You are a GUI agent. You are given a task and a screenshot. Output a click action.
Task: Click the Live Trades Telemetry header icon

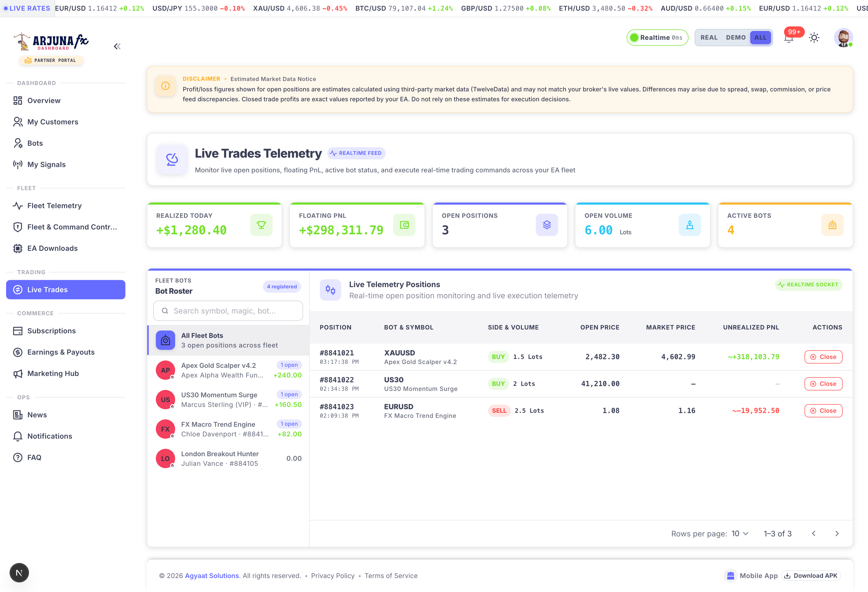pyautogui.click(x=172, y=159)
